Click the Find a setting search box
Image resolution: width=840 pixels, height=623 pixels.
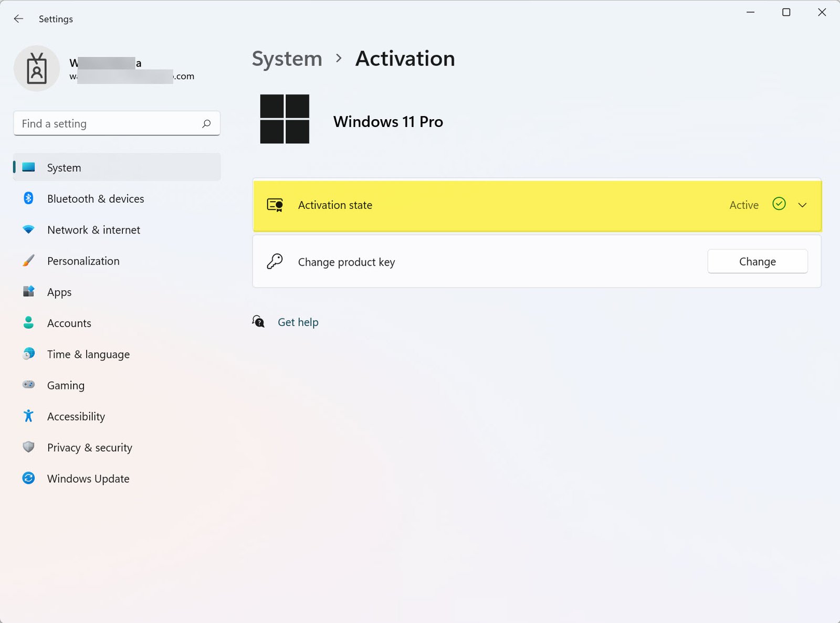coord(117,124)
